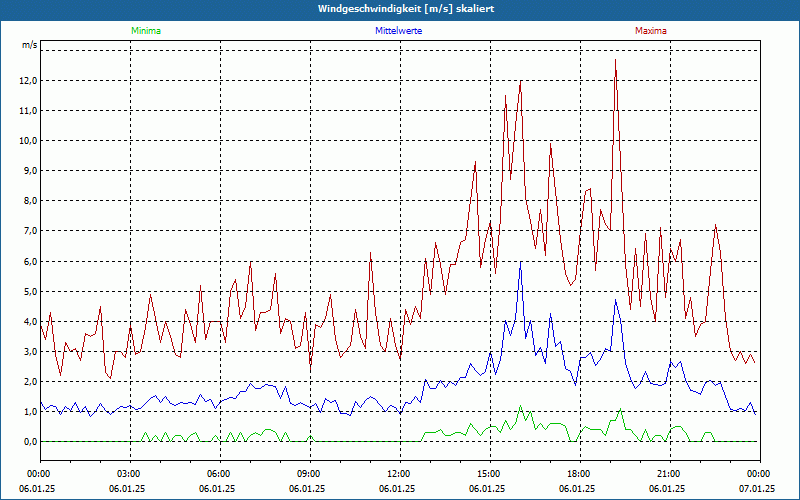The image size is (800, 500).
Task: Click the "06:00" time axis label
Action: 219,474
